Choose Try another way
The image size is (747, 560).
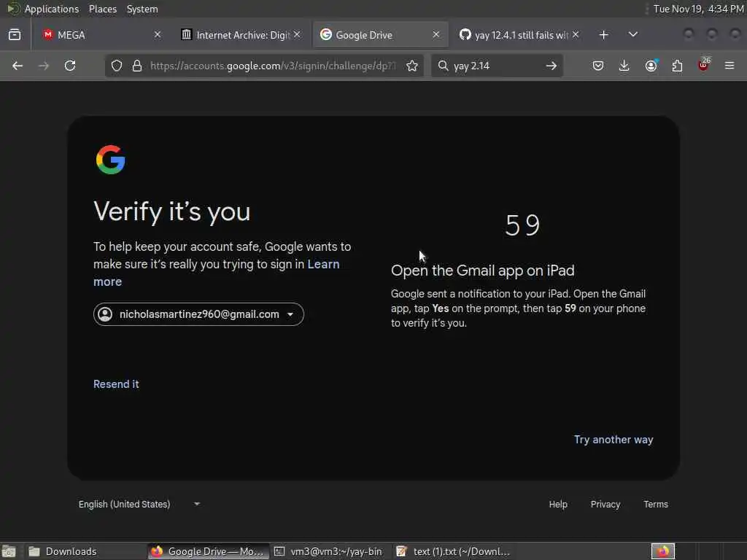614,440
